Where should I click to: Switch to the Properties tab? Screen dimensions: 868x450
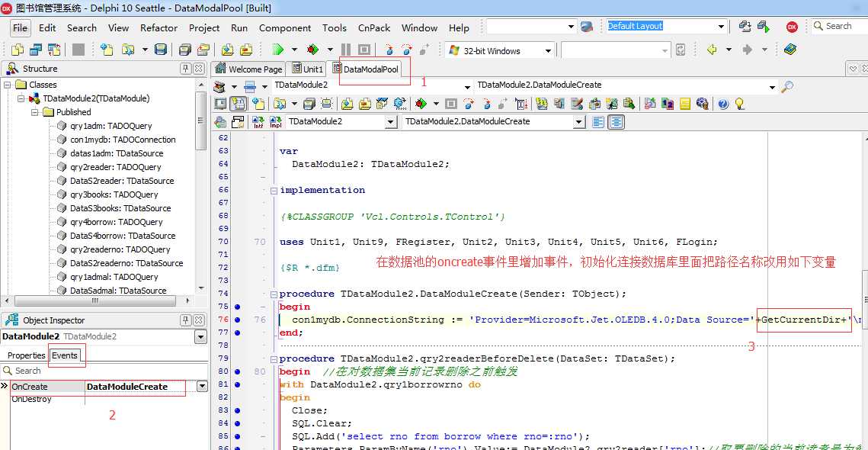pos(26,355)
